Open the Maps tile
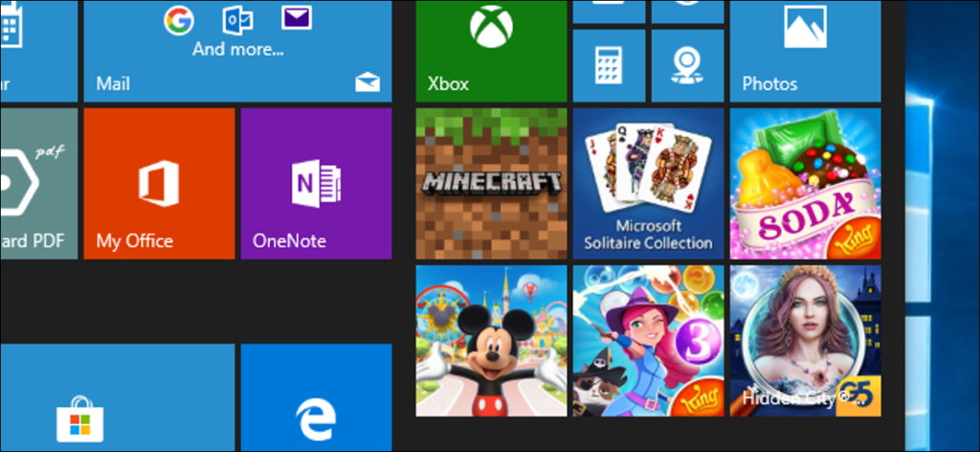 click(x=686, y=64)
